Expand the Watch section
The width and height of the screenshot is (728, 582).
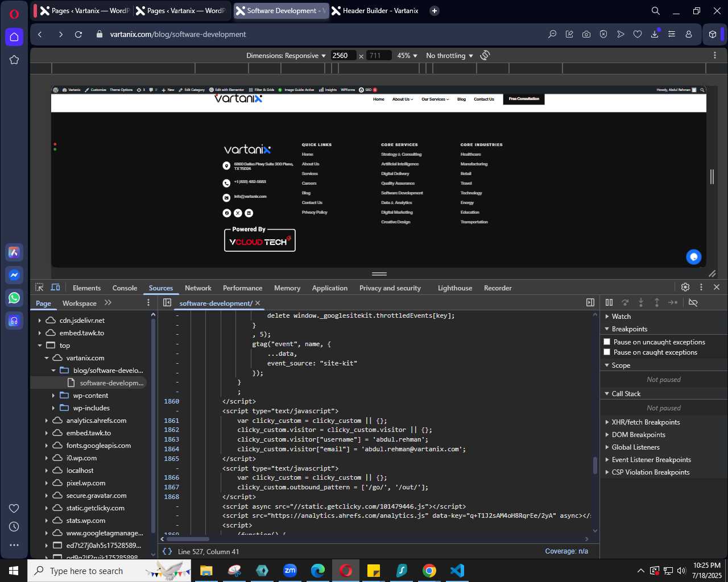pos(607,317)
